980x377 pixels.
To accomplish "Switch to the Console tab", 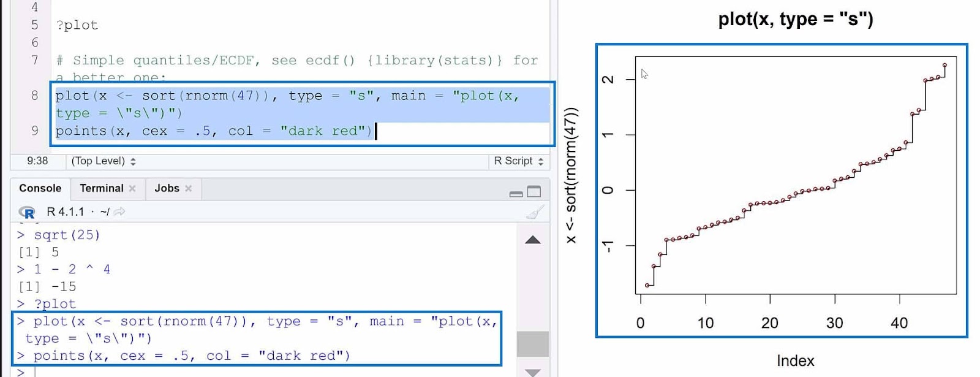I will [40, 188].
